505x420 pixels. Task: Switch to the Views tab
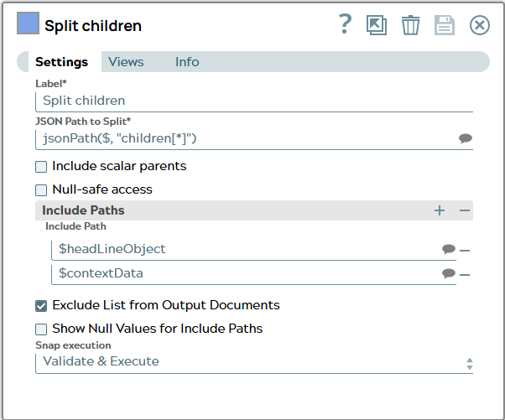point(126,62)
